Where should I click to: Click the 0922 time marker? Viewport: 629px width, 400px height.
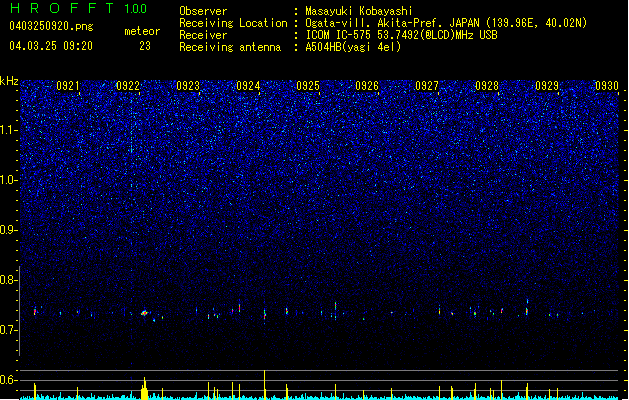(x=128, y=86)
